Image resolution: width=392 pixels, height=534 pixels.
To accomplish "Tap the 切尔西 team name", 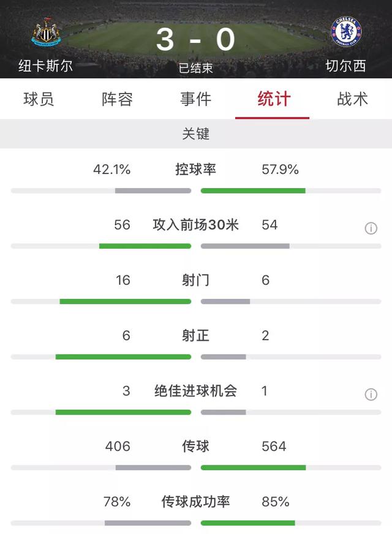I will pyautogui.click(x=346, y=66).
